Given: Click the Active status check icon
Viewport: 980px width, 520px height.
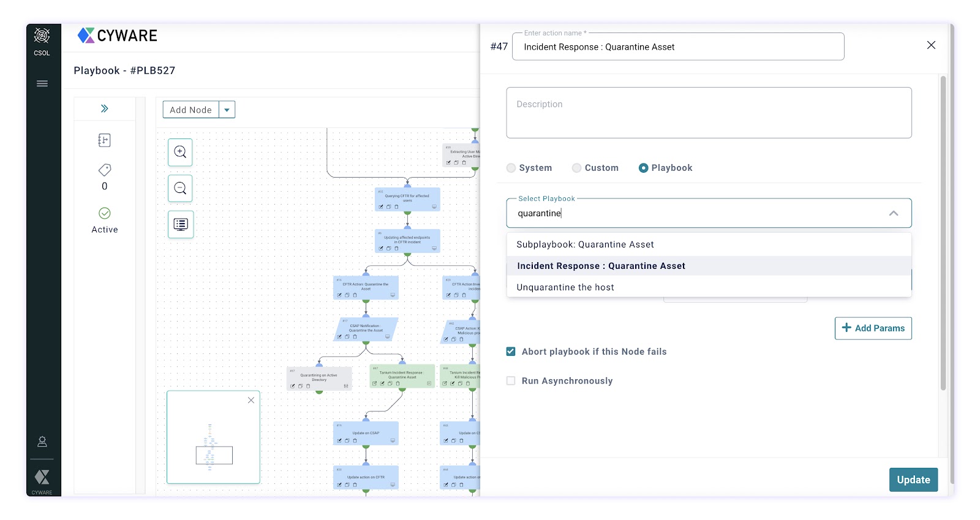Looking at the screenshot, I should pos(105,213).
